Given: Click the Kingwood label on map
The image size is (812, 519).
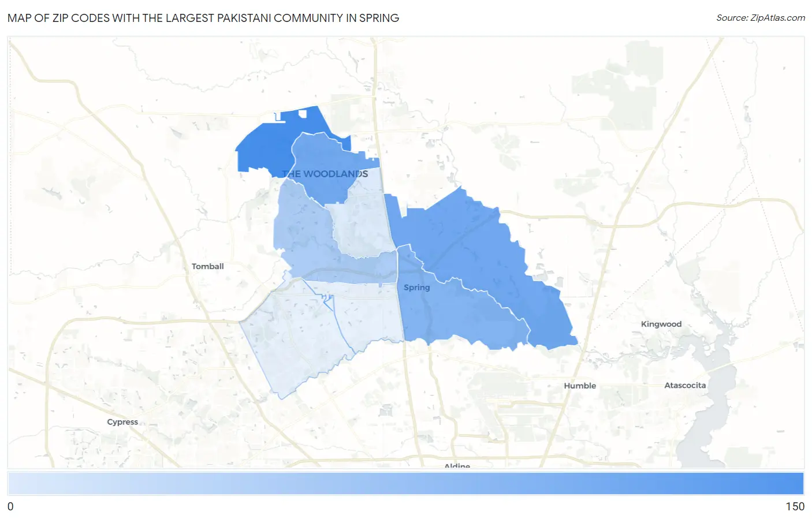Looking at the screenshot, I should 661,324.
